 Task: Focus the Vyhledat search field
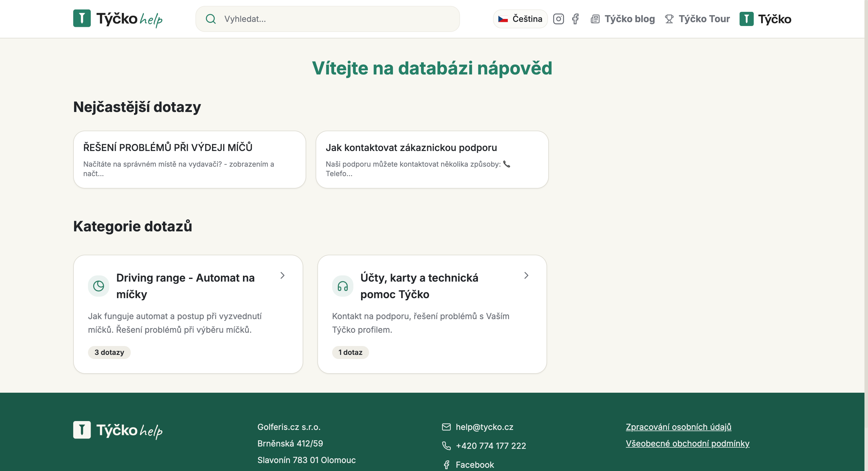pyautogui.click(x=327, y=19)
